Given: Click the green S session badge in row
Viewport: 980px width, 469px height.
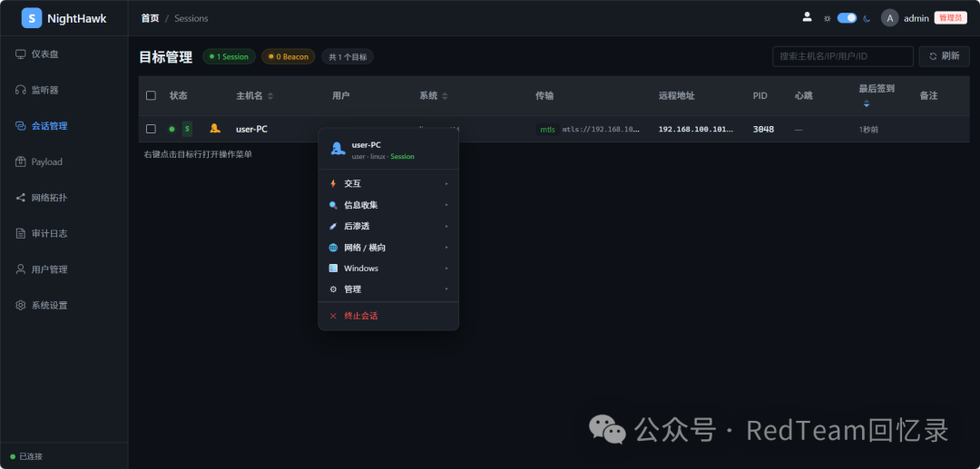Looking at the screenshot, I should coord(187,129).
